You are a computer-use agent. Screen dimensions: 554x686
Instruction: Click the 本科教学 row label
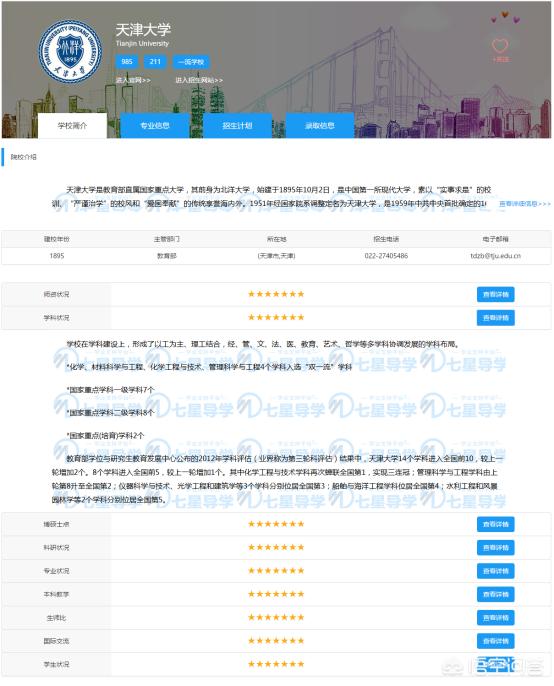pos(56,595)
